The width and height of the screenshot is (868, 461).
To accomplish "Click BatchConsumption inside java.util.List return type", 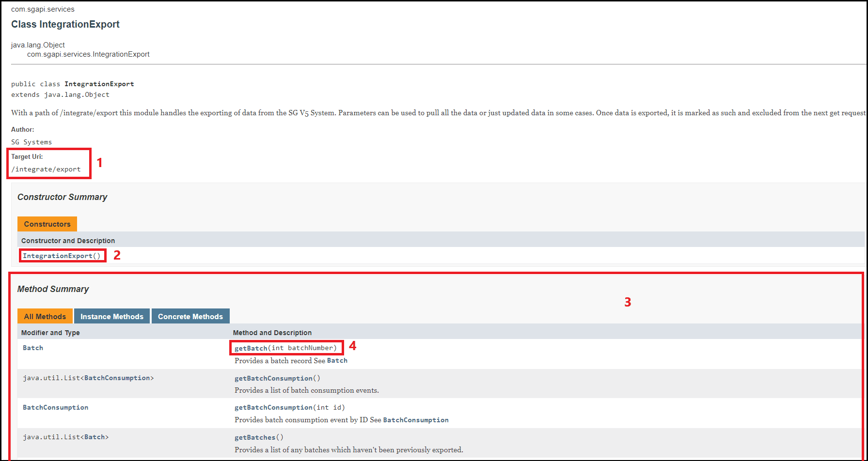I will coord(117,378).
